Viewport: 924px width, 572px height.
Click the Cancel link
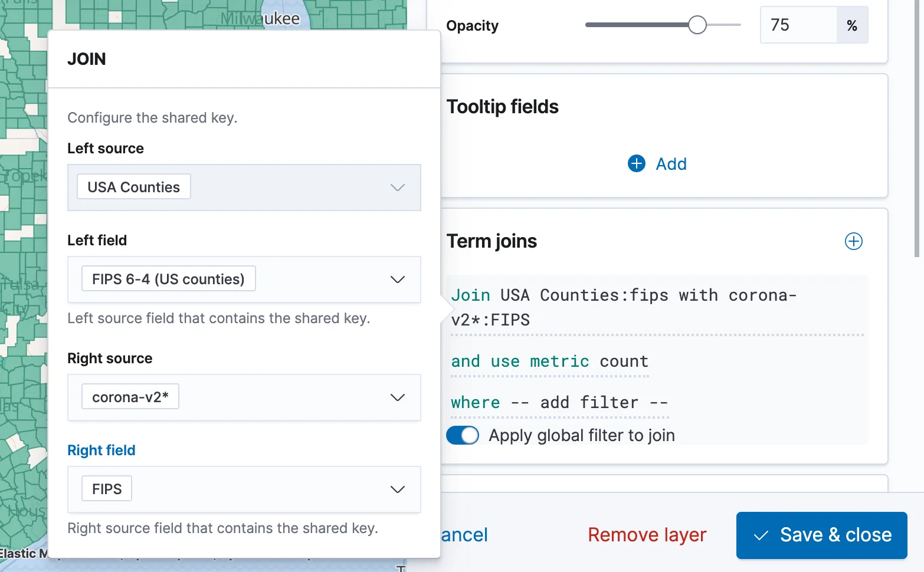point(464,535)
